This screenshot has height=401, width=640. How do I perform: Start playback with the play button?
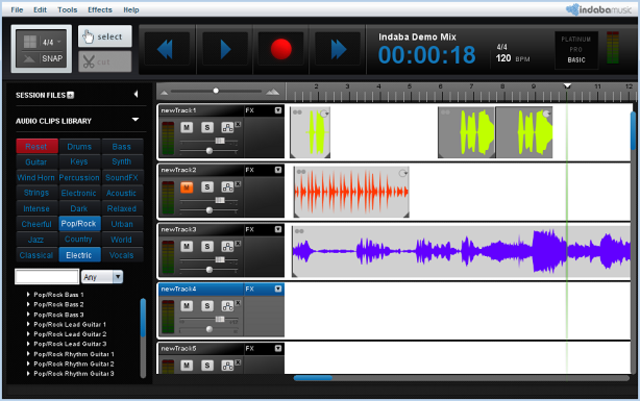(x=225, y=49)
